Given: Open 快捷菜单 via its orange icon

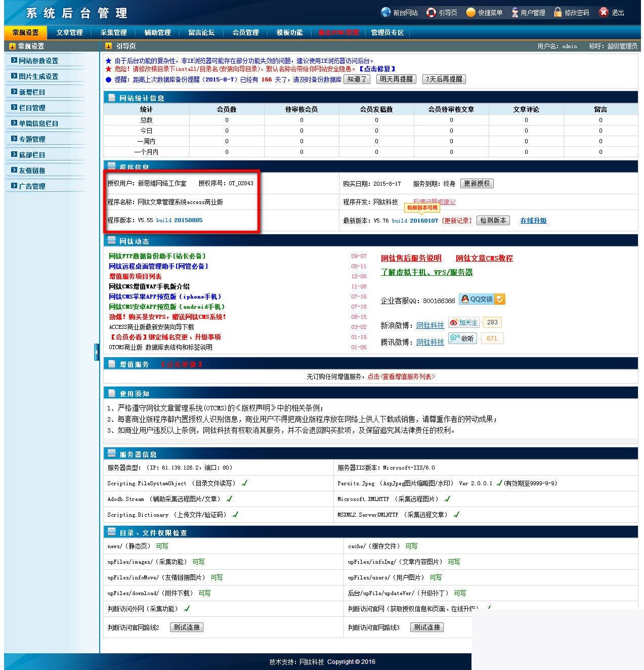Looking at the screenshot, I should [x=470, y=12].
